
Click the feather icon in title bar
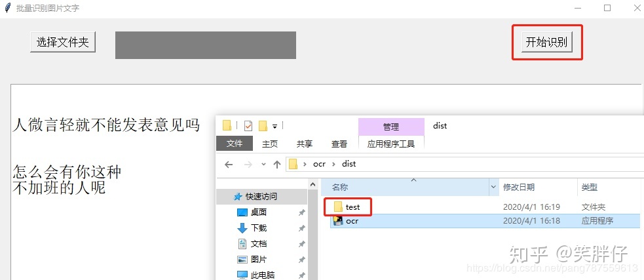[x=7, y=8]
